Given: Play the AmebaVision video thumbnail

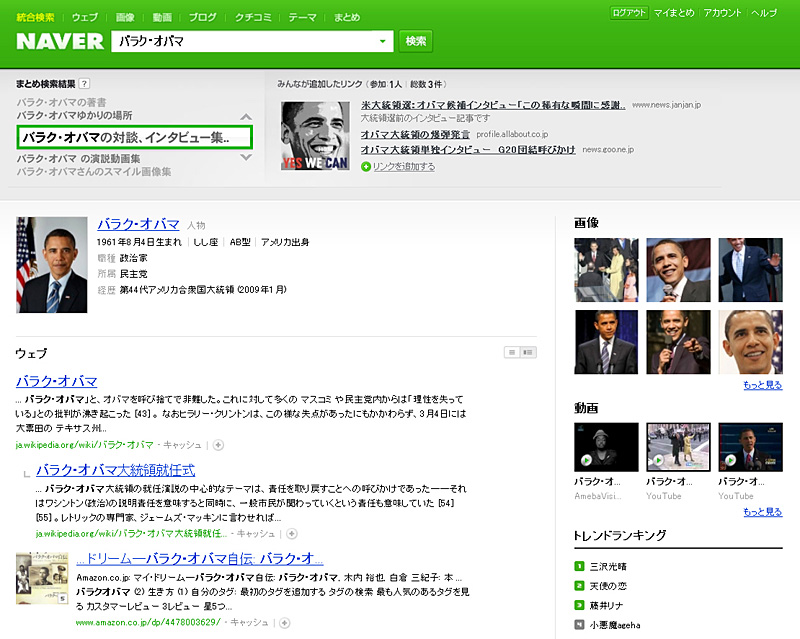Looking at the screenshot, I should (606, 447).
